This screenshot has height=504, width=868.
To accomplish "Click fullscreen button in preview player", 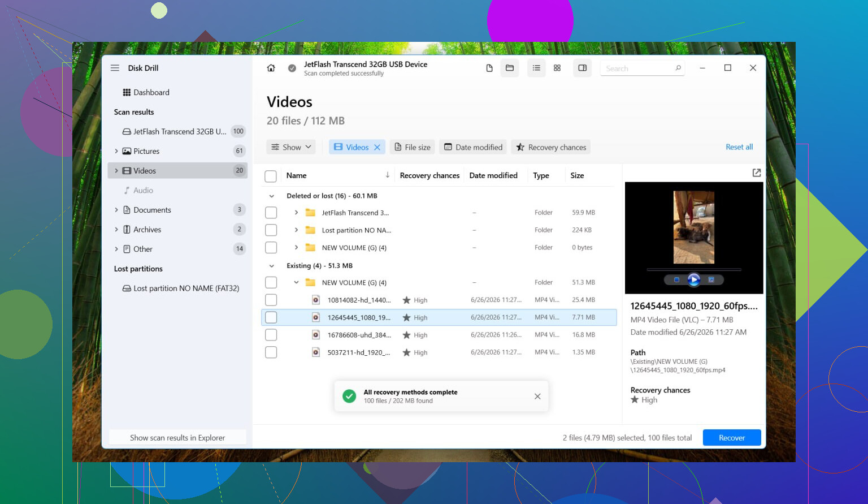I will (711, 280).
